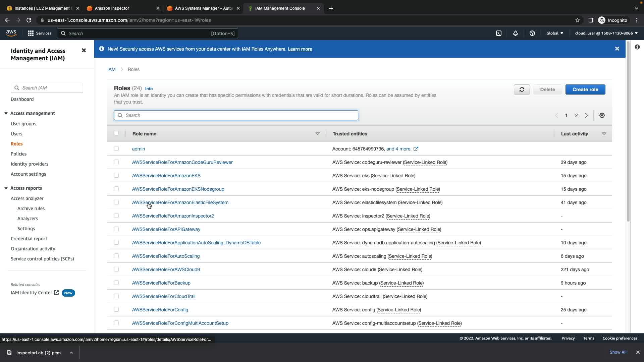Click the refresh roles button

coord(522,89)
